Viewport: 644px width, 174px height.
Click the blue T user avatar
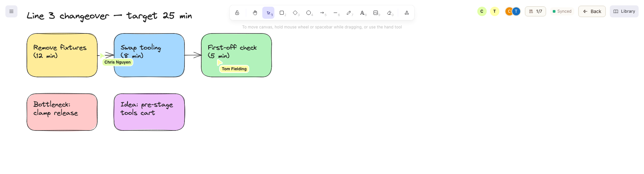pyautogui.click(x=517, y=11)
